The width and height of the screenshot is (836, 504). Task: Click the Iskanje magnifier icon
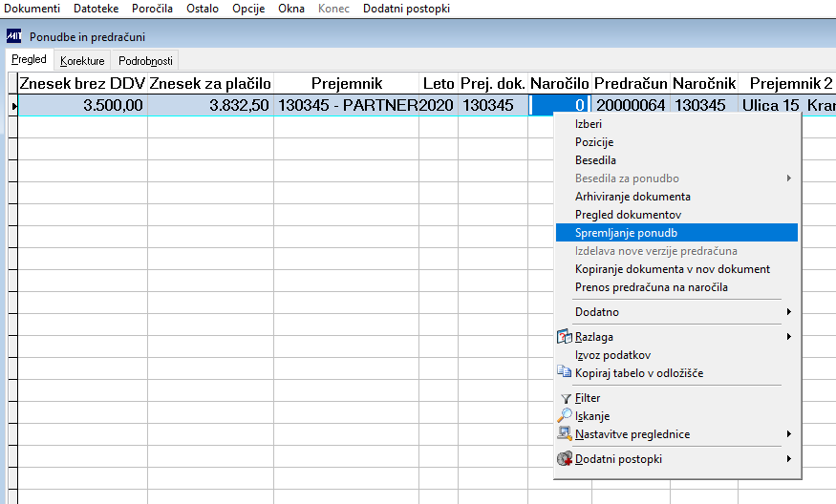[565, 415]
